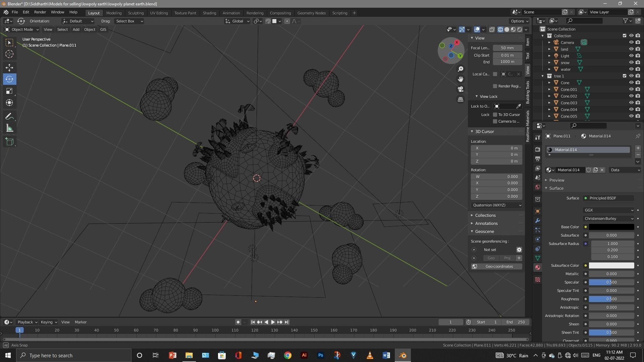Open the Render menu
Viewport: 644px width, 362px height.
(x=40, y=12)
